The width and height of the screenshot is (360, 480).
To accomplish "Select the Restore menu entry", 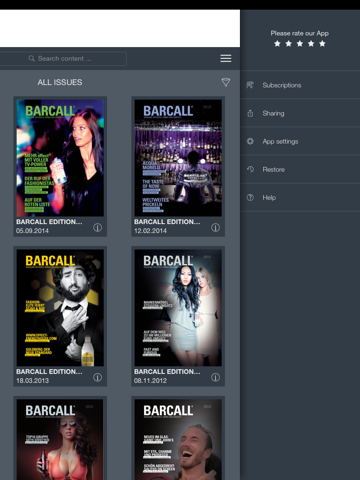I will [300, 169].
